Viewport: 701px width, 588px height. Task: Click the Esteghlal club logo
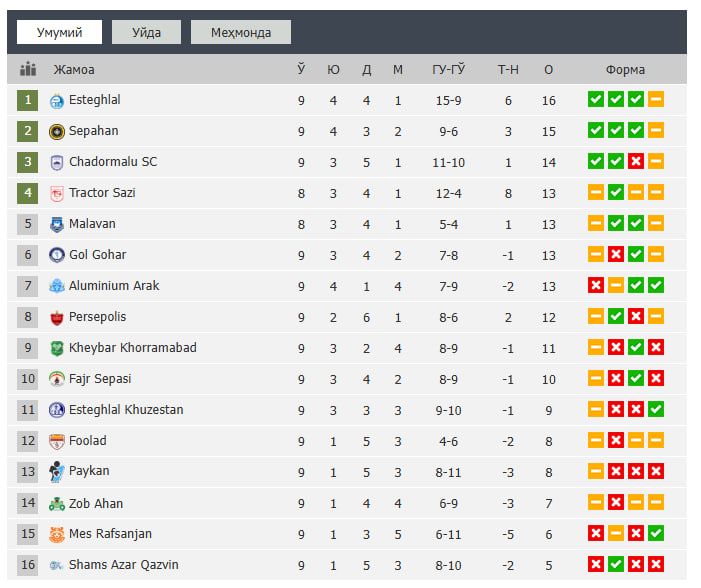[57, 100]
